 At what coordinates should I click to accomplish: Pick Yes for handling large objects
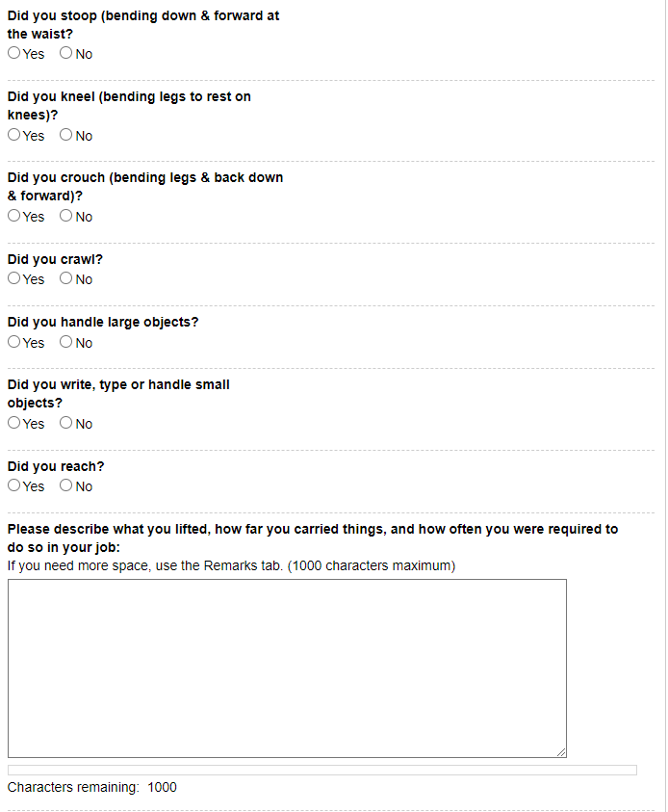pyautogui.click(x=14, y=342)
